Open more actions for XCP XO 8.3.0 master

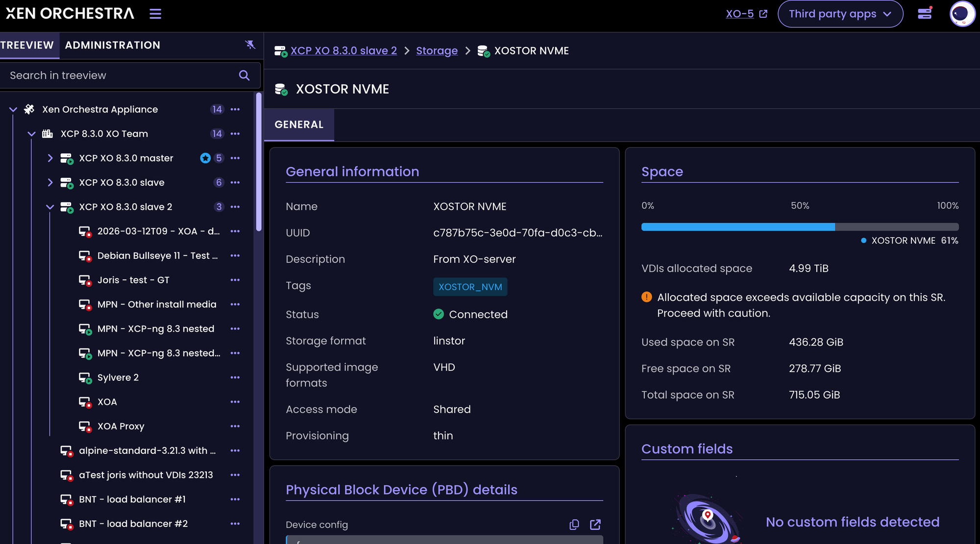(x=235, y=158)
